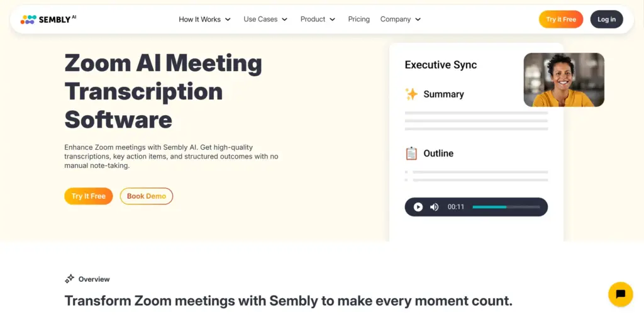Click hero section Try It Free button
This screenshot has height=329, width=644.
[x=88, y=196]
